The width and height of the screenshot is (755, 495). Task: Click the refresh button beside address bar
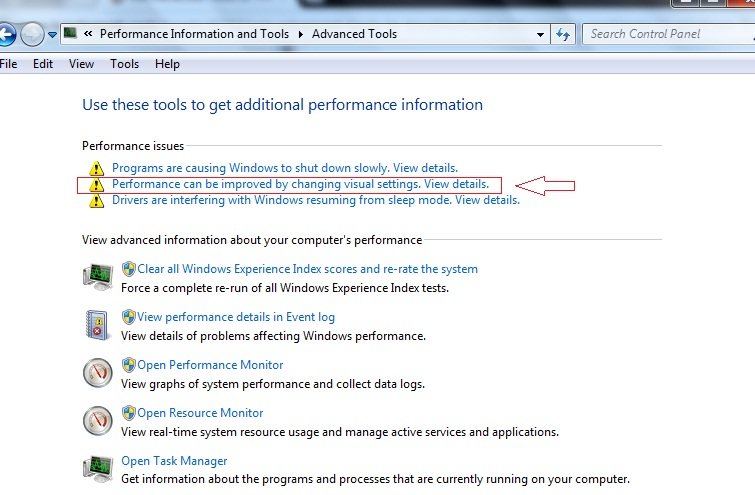coord(562,34)
